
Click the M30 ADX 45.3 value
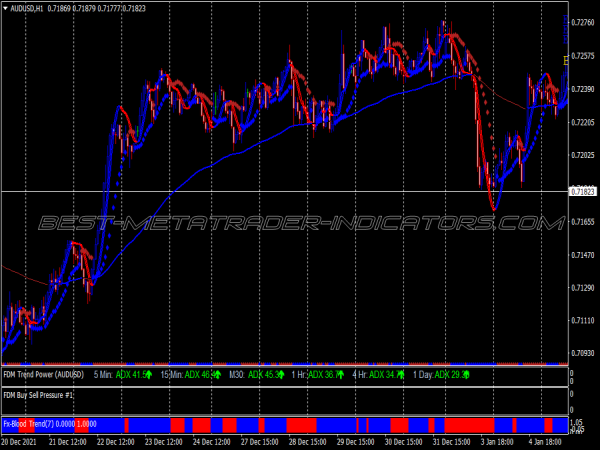click(263, 375)
